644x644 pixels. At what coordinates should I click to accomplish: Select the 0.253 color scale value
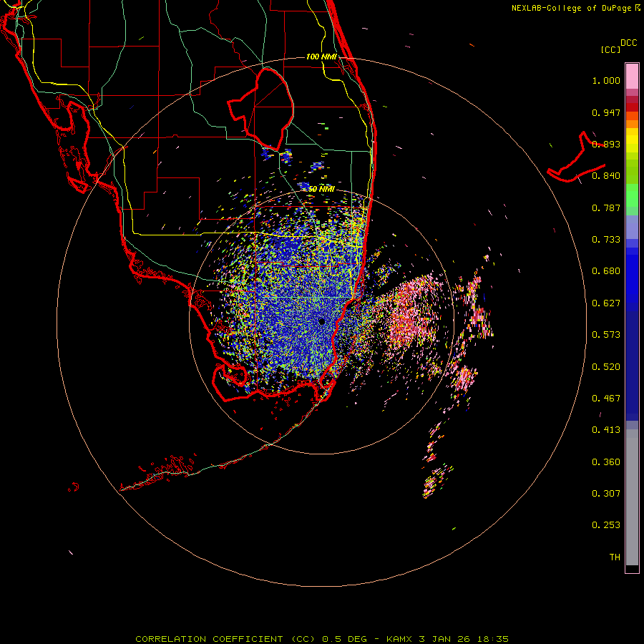tap(606, 525)
